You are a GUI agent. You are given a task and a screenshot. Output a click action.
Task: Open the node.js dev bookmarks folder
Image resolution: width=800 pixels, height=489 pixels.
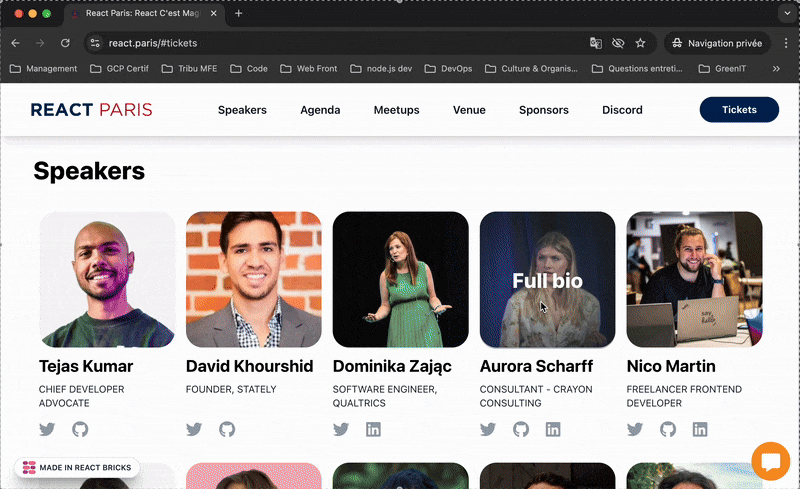pyautogui.click(x=381, y=68)
